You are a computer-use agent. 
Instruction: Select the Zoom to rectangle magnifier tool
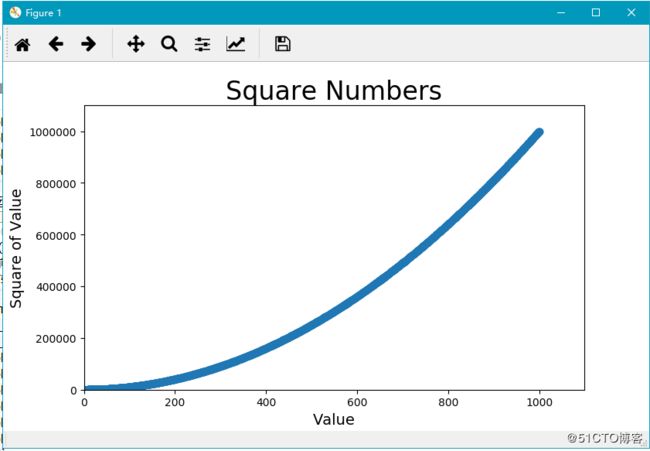[169, 44]
